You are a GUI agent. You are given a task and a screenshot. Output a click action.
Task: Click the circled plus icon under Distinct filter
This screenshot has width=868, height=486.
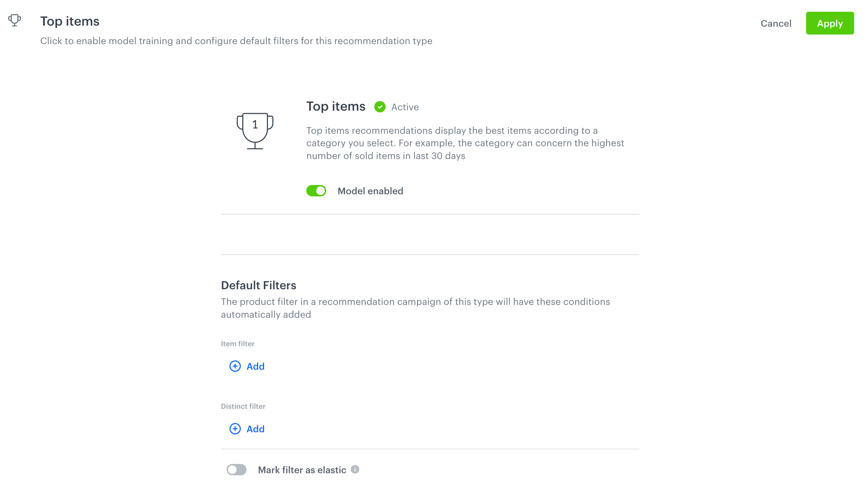[235, 429]
